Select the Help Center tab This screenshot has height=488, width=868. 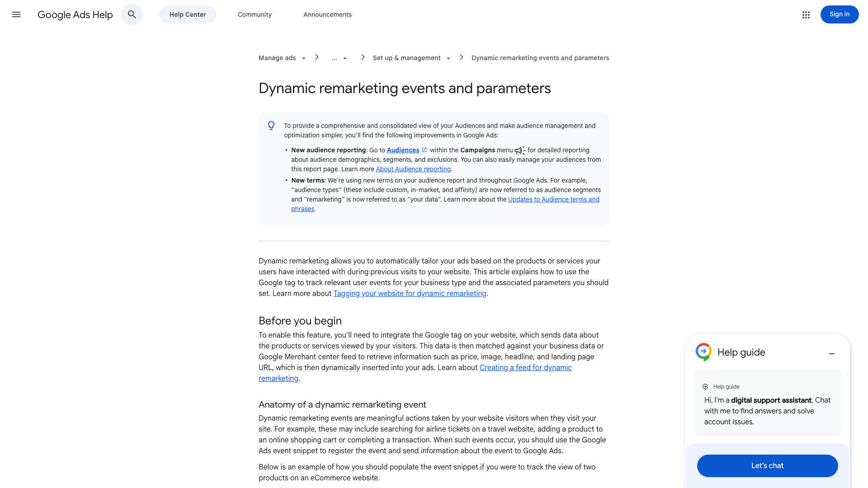188,14
